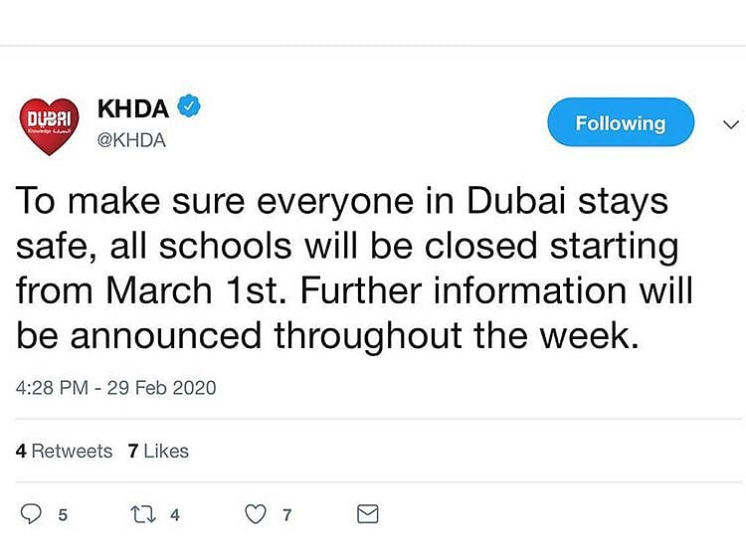View the list of 4 Retweets
The image size is (746, 560).
click(x=65, y=451)
